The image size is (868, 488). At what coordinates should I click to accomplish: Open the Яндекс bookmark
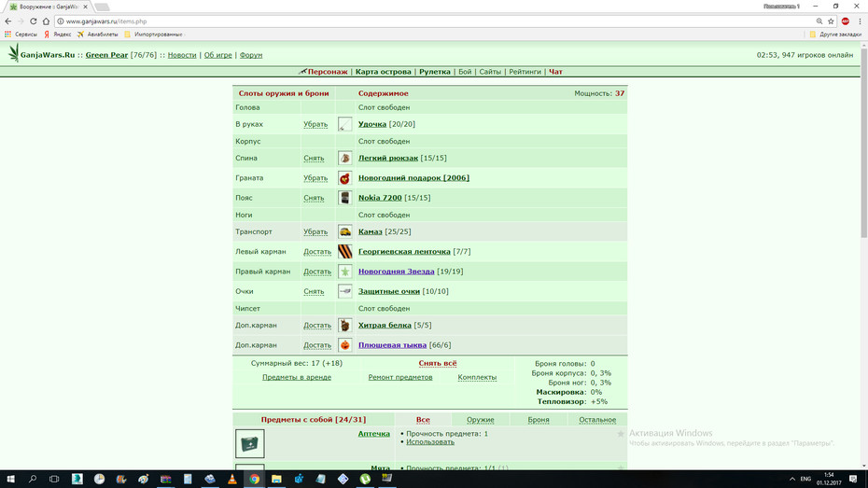pos(58,35)
